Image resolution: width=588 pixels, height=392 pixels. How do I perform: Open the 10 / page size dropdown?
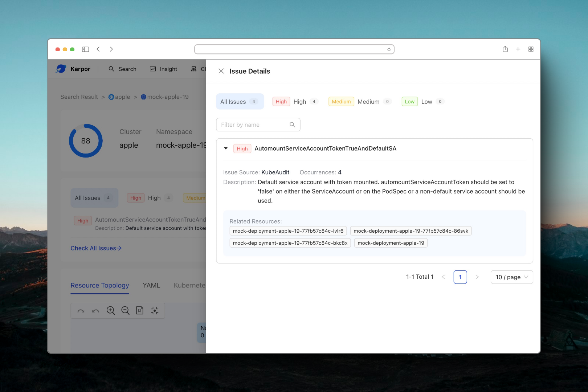tap(511, 277)
